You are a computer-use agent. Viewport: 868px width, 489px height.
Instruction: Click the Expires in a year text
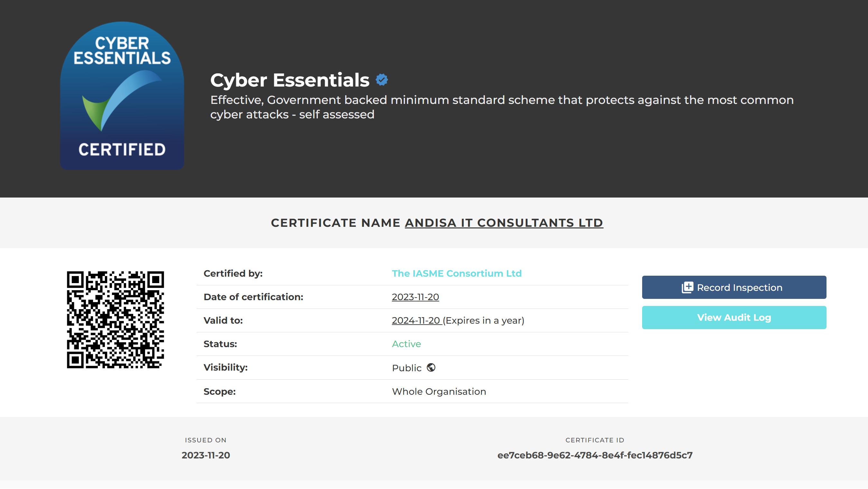[x=484, y=320]
